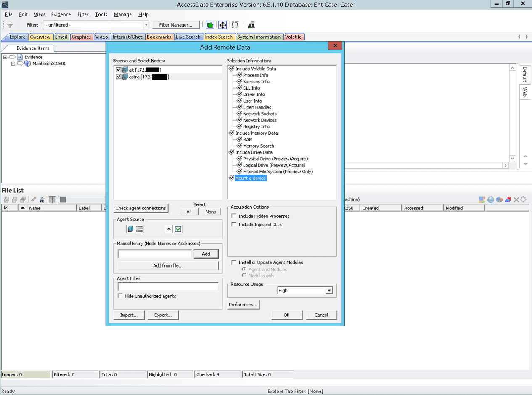
Task: Click the colored table icon right of File List
Action: click(482, 200)
